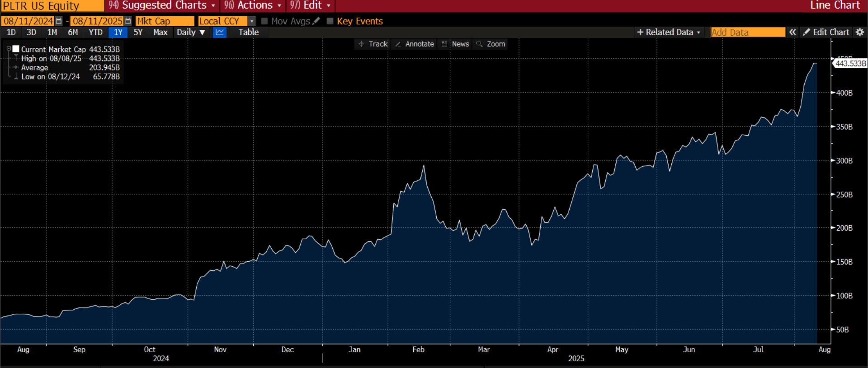Open the Suggested Charts menu
Viewport: 868px width, 368px height.
click(162, 5)
